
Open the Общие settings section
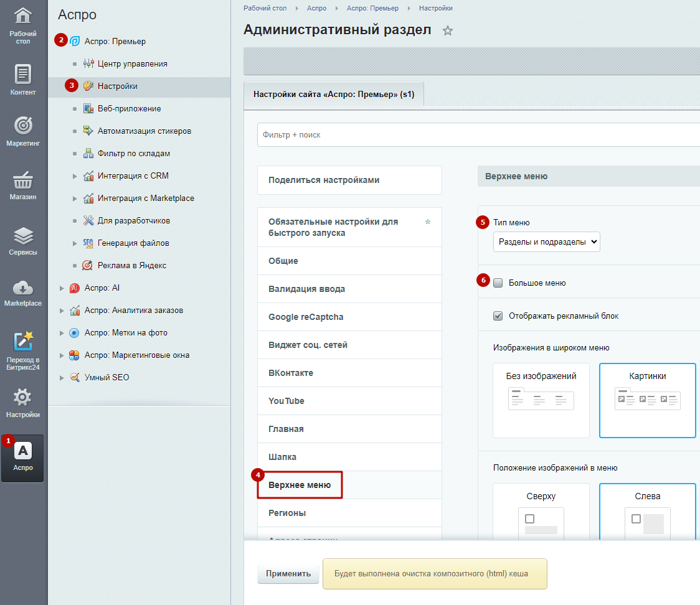(349, 261)
